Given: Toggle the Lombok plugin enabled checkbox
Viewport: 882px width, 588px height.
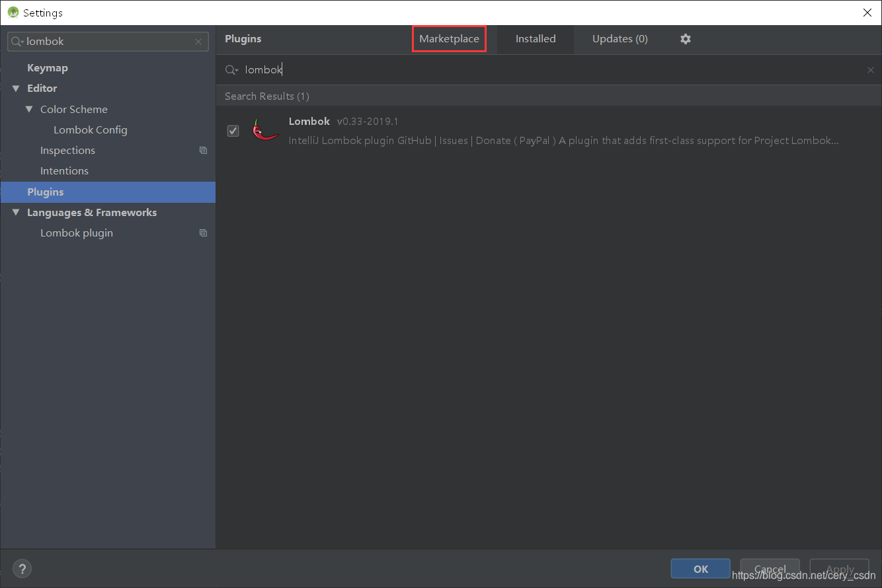Looking at the screenshot, I should click(233, 131).
